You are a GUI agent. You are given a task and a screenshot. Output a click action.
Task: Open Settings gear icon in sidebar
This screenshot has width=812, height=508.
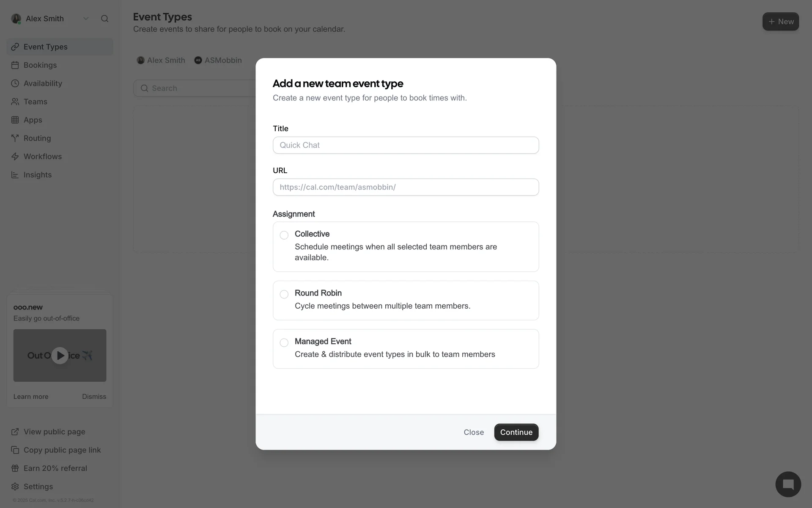point(15,486)
